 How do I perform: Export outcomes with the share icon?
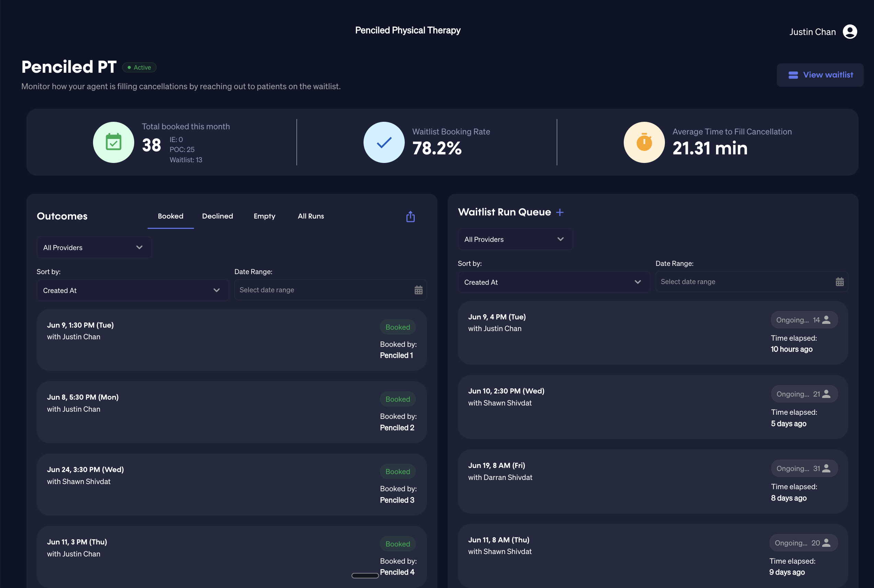410,216
